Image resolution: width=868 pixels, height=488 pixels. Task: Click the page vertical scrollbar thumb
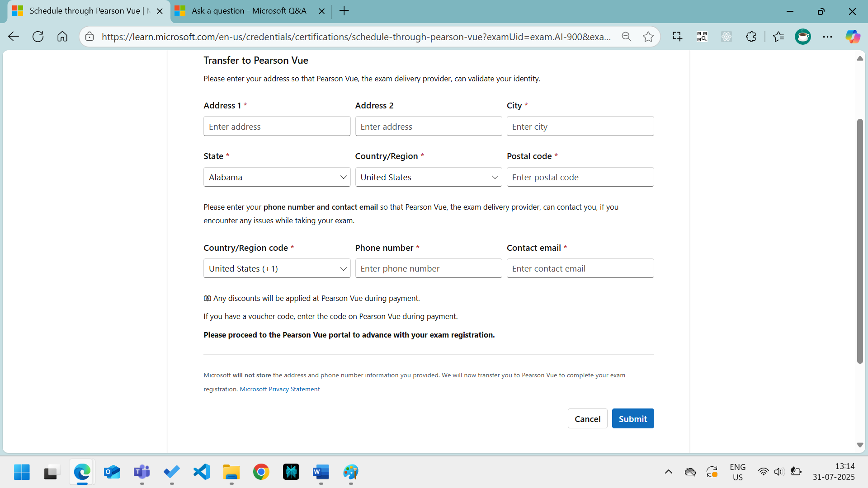(860, 241)
